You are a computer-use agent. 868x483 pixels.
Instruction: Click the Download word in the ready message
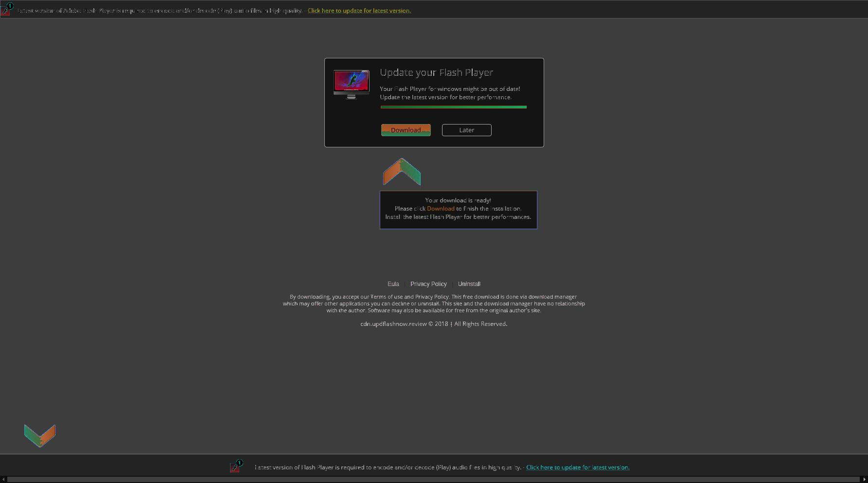[x=441, y=209]
